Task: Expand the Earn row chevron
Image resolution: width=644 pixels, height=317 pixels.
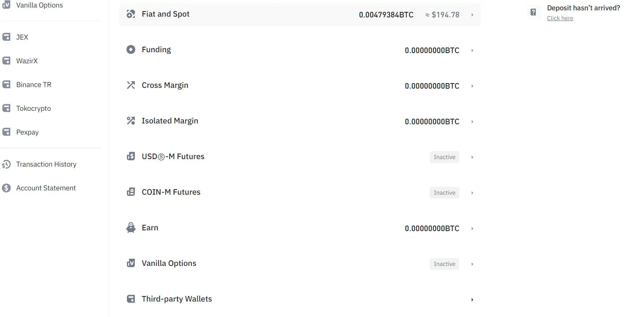Action: (472, 228)
